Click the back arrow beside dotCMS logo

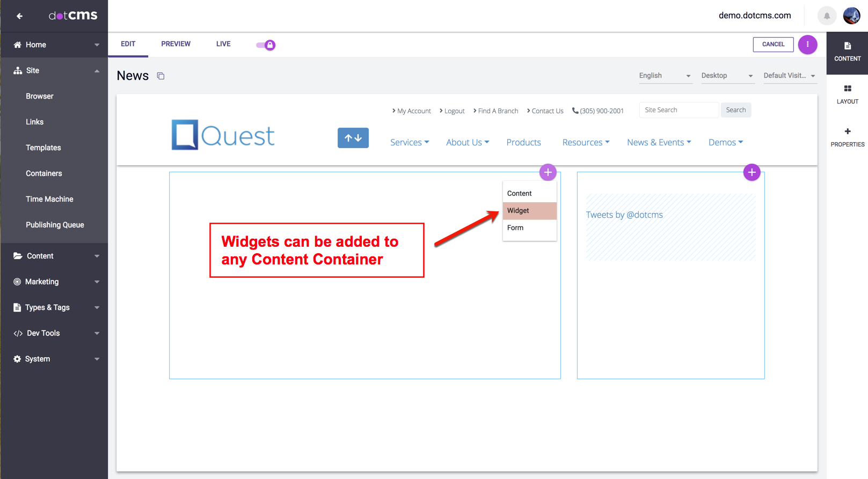tap(19, 16)
